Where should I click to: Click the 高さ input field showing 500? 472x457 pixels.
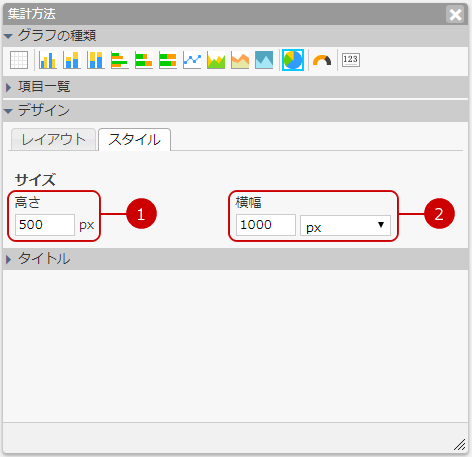45,225
